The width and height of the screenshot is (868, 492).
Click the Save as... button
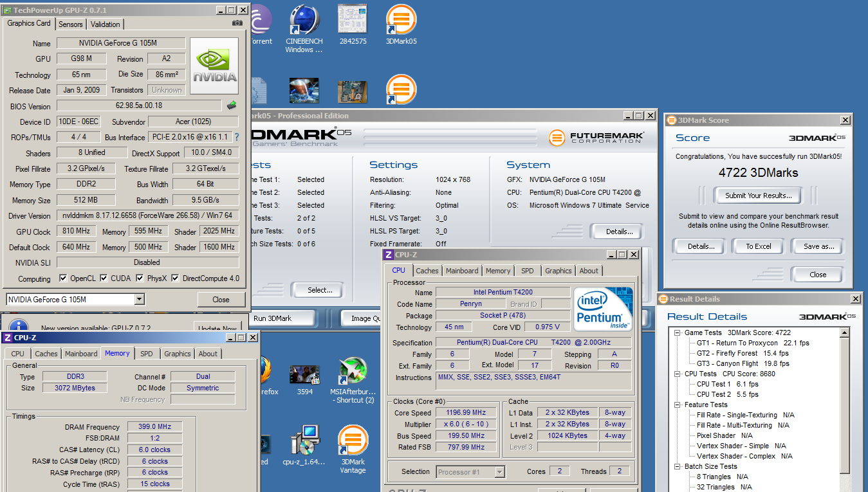[818, 246]
